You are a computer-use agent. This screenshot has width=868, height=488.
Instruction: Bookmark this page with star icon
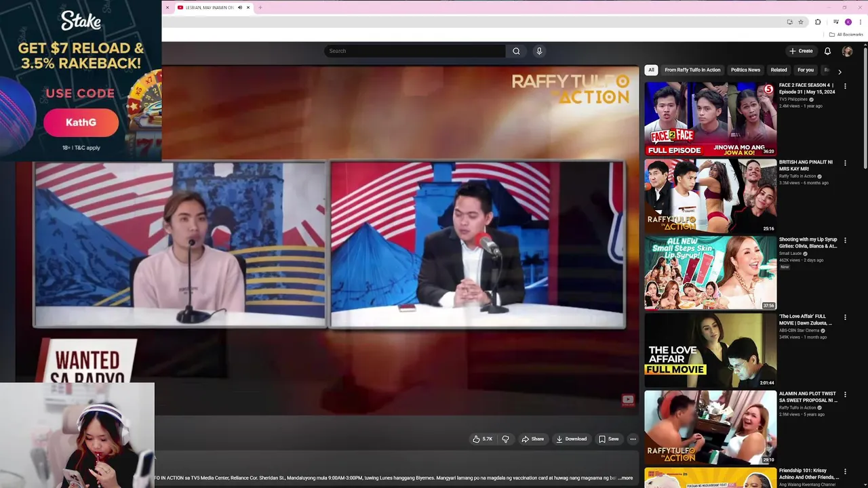[x=800, y=22]
